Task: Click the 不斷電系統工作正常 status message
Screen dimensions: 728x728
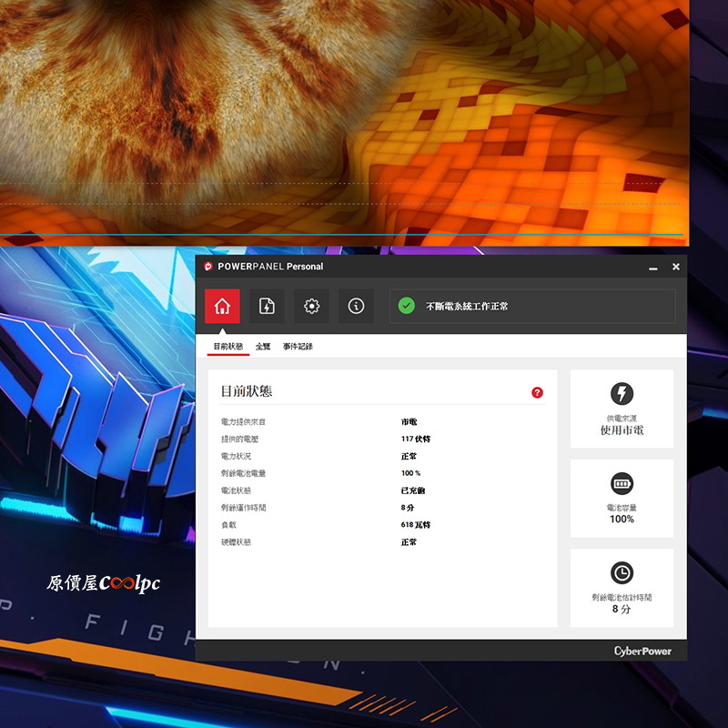Action: pos(467,306)
